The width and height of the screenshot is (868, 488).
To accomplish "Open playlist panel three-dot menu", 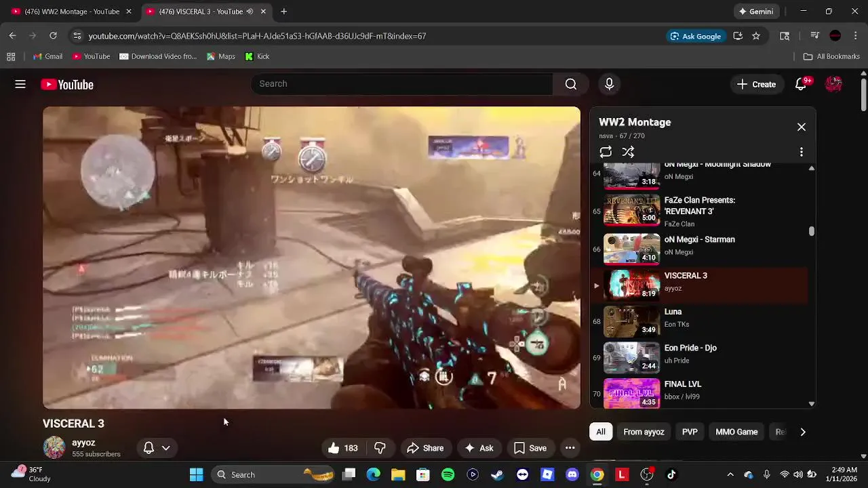I will coord(801,152).
